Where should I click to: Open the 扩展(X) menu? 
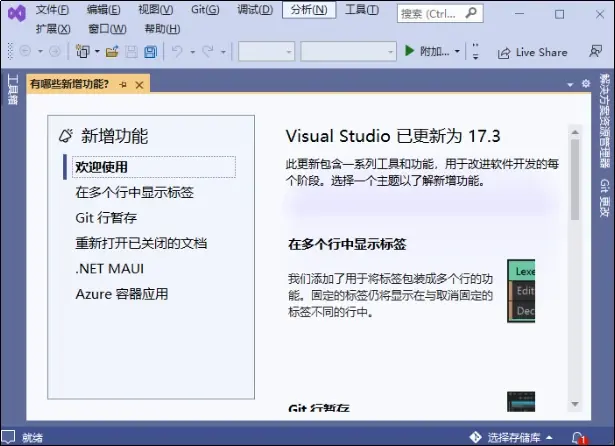(53, 29)
